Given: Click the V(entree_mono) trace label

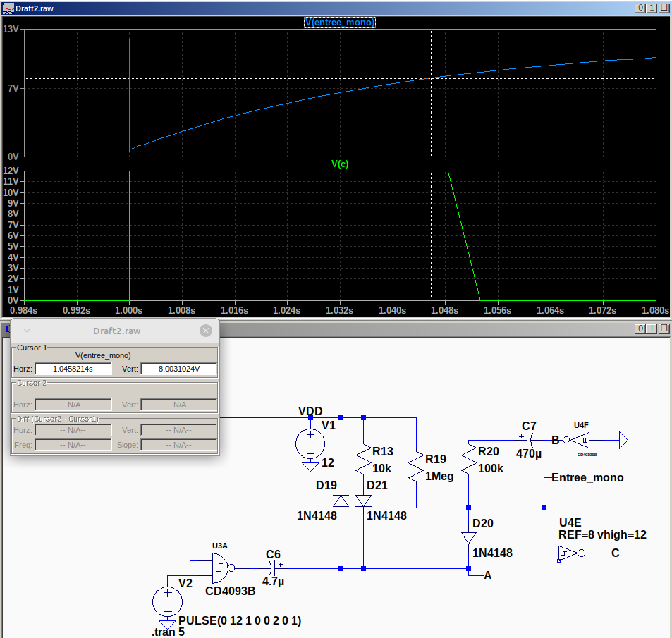Looking at the screenshot, I should click(x=339, y=23).
